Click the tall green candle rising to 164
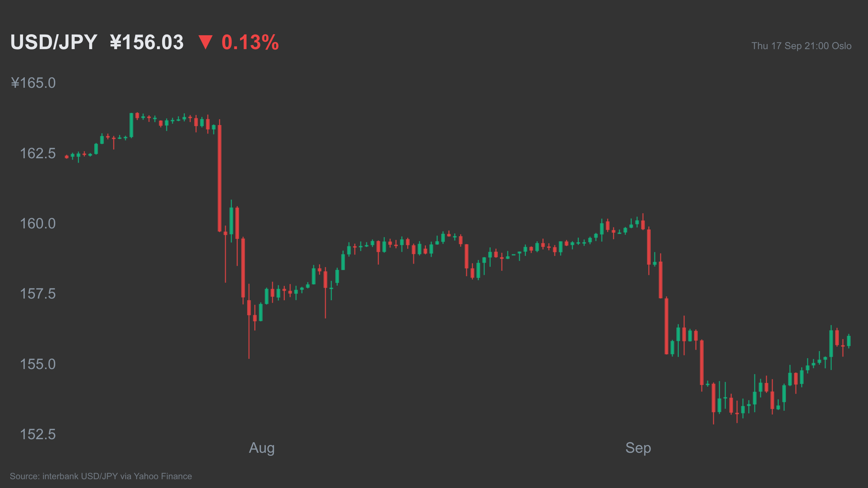 [131, 125]
